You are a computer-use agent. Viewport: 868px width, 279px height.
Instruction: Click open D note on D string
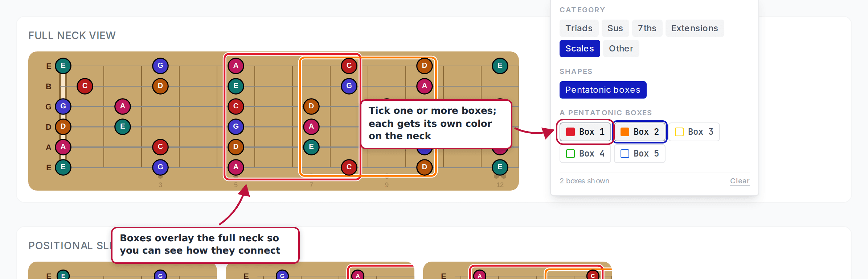click(63, 127)
